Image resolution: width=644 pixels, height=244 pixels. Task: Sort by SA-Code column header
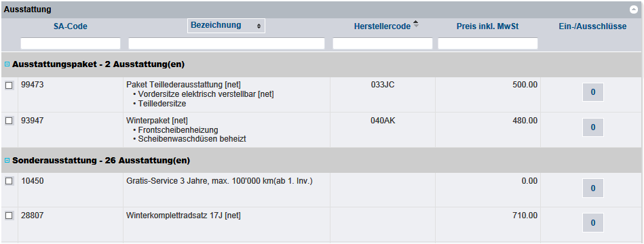(x=70, y=26)
